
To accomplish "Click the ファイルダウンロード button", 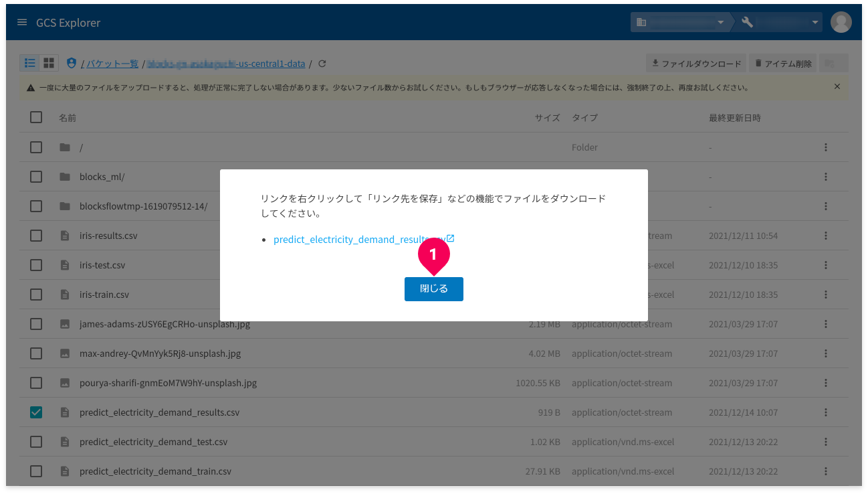I will [x=695, y=64].
